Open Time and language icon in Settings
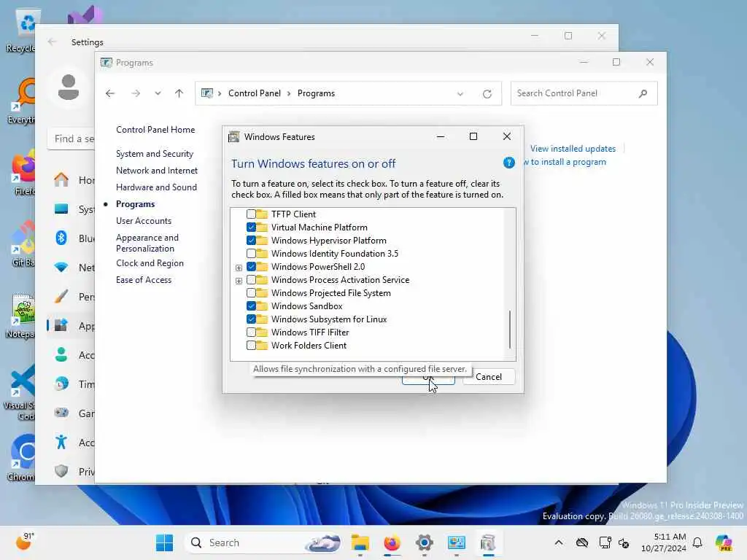Screen dimensions: 747x560 pyautogui.click(x=61, y=384)
